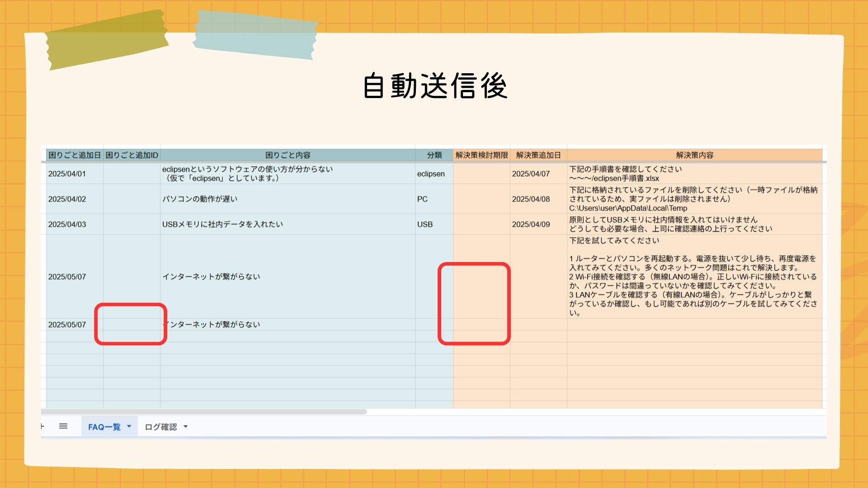The height and width of the screenshot is (488, 868).
Task: Select the 自動送信後 slide title text
Action: [435, 85]
